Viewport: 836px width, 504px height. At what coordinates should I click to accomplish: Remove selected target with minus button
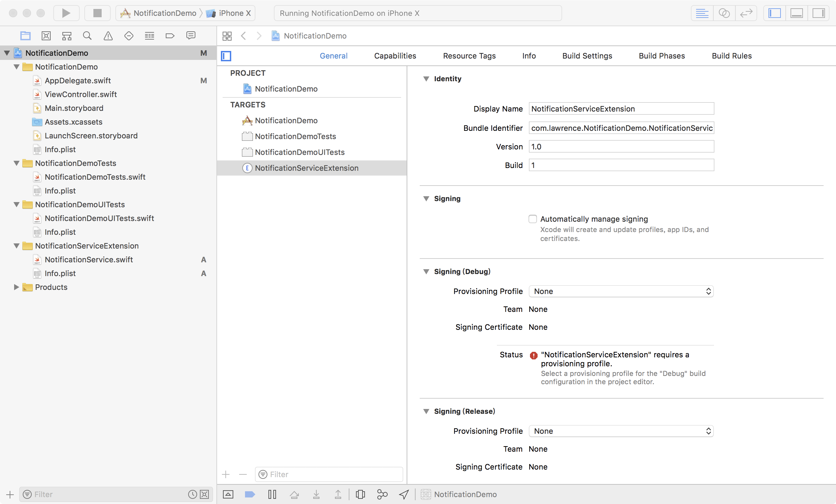(x=243, y=474)
